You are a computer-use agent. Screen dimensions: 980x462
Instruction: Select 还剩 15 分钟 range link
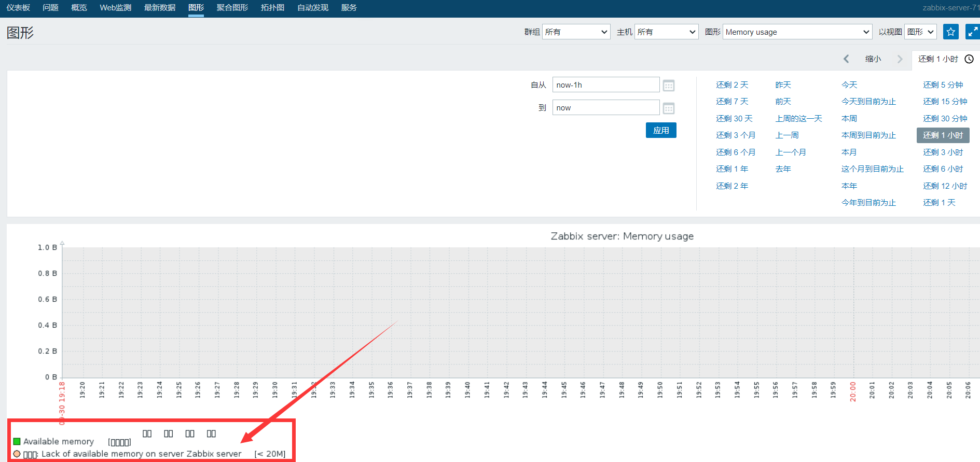pos(945,101)
